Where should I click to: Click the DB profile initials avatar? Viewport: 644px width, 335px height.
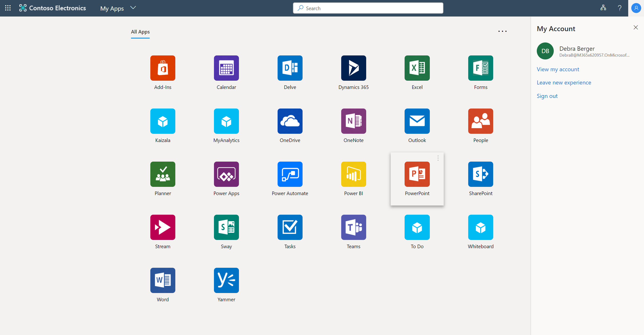coord(545,51)
